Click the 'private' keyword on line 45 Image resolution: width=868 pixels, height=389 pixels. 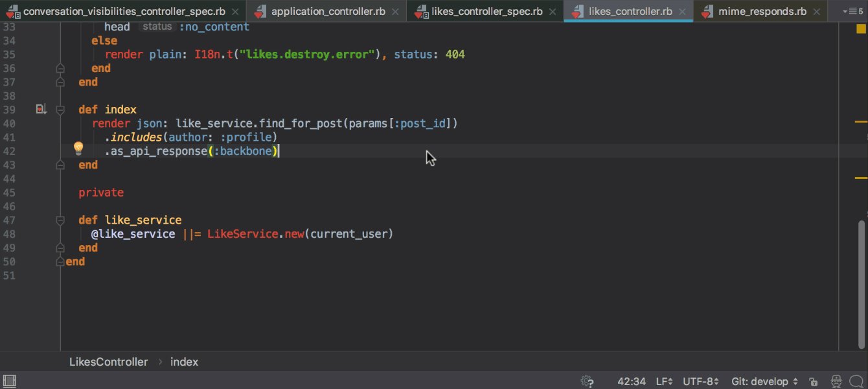click(x=101, y=193)
